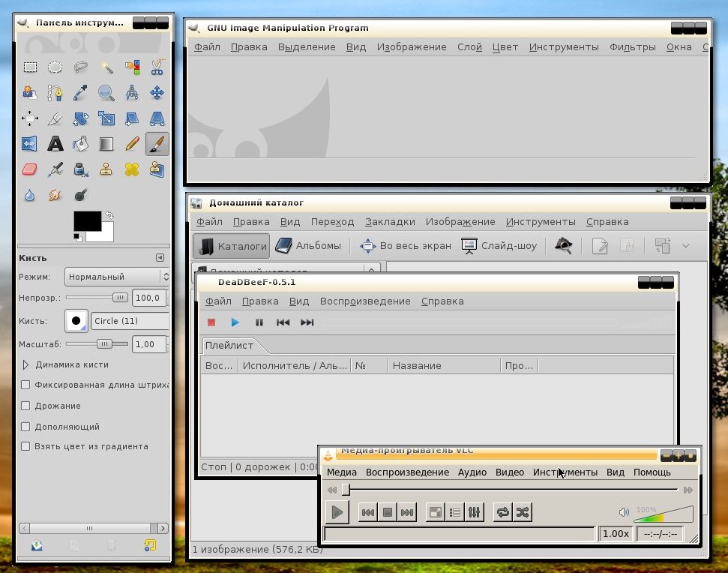Screen dimensions: 728x573
Task: Select the Paintbrush tool
Action: pyautogui.click(x=157, y=144)
